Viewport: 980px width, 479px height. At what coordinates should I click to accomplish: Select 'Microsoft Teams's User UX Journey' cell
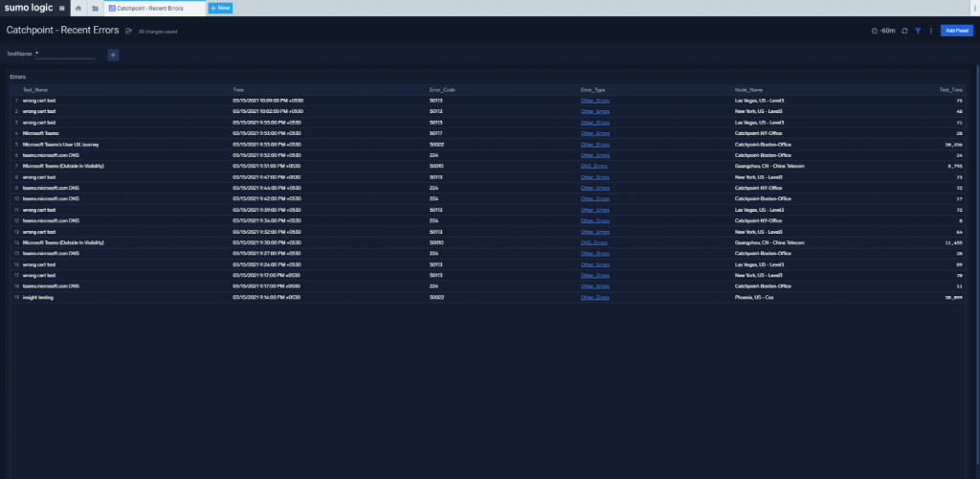(60, 145)
